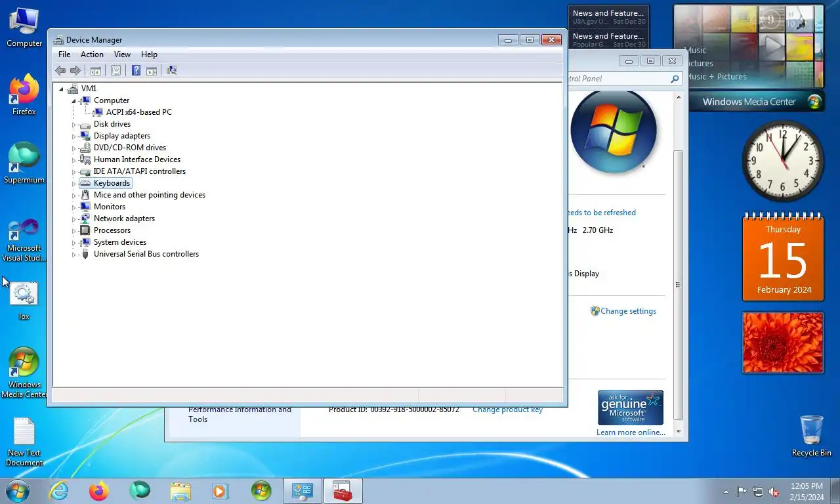Image resolution: width=840 pixels, height=504 pixels.
Task: Open the lox desktop shortcut
Action: tap(24, 301)
